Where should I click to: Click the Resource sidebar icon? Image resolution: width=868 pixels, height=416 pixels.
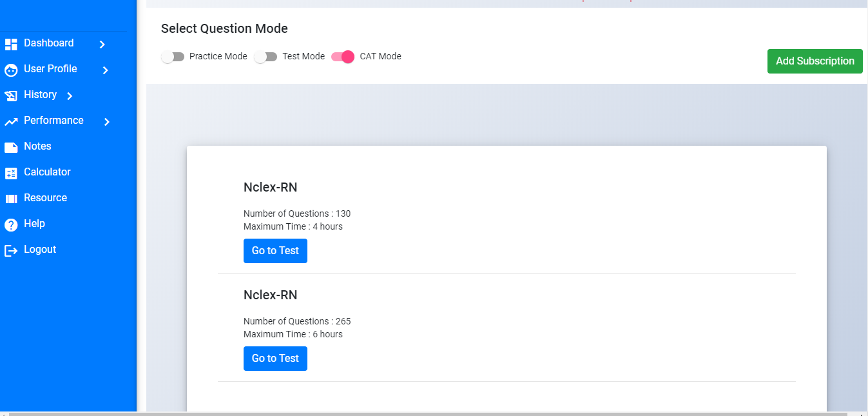11,199
